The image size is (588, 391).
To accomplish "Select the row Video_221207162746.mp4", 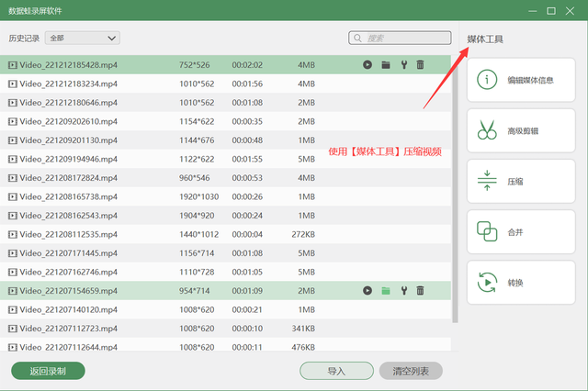I will (225, 272).
